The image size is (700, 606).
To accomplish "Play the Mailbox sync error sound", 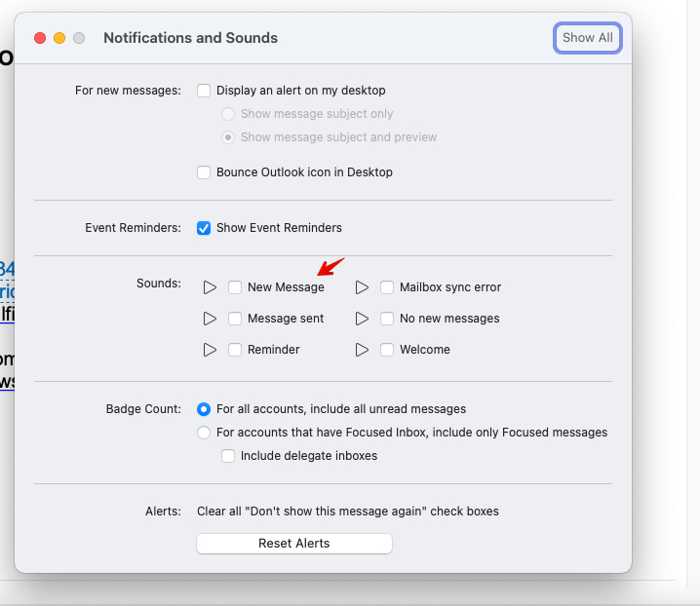I will [362, 287].
